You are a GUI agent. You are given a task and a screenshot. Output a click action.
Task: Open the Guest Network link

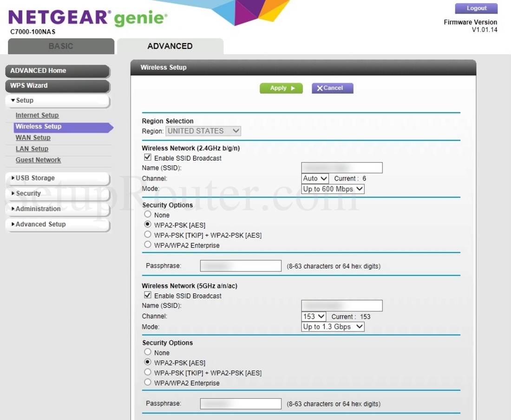pyautogui.click(x=38, y=160)
